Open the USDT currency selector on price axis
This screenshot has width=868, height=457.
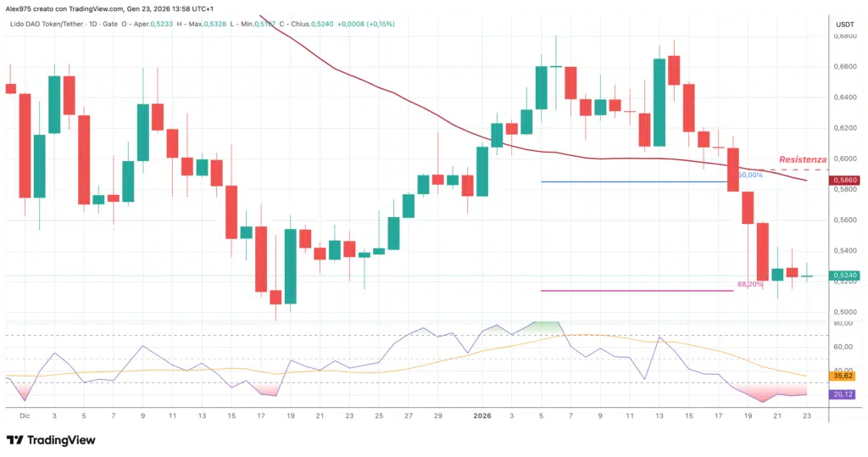(x=844, y=25)
